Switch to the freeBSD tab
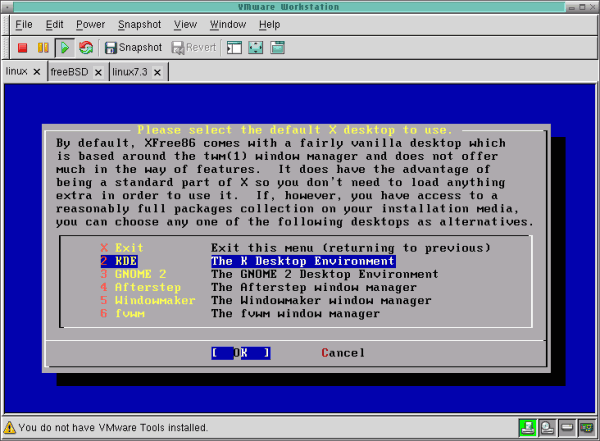Image resolution: width=600 pixels, height=441 pixels. click(x=69, y=72)
